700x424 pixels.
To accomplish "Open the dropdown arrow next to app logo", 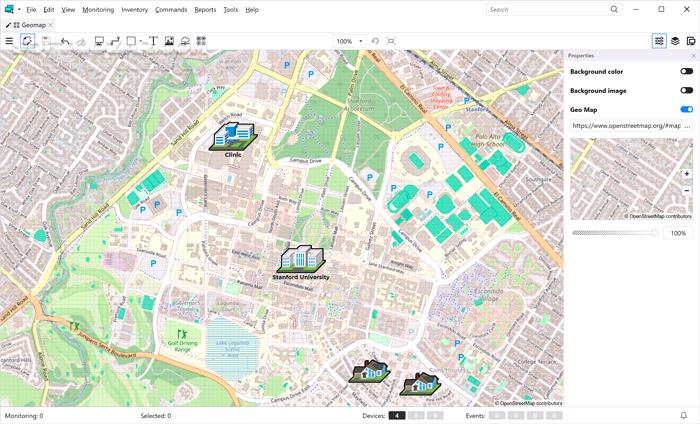I will pyautogui.click(x=19, y=9).
